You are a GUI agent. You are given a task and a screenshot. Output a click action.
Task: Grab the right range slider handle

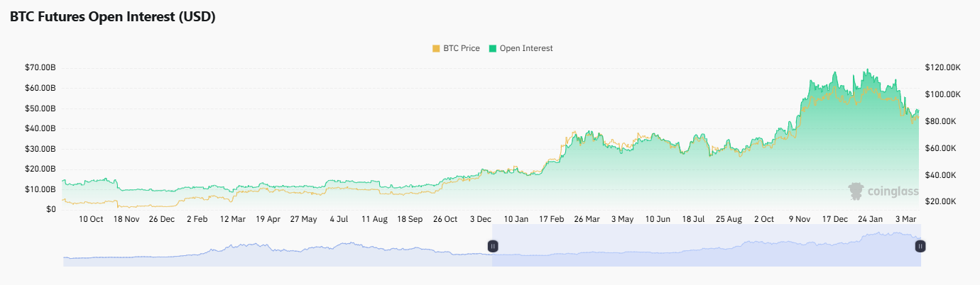(920, 246)
